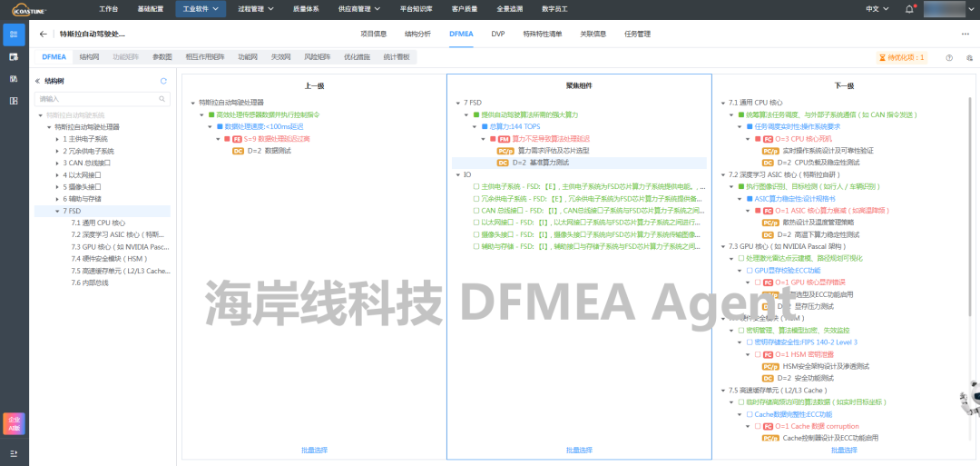Open the notification bell

910,9
